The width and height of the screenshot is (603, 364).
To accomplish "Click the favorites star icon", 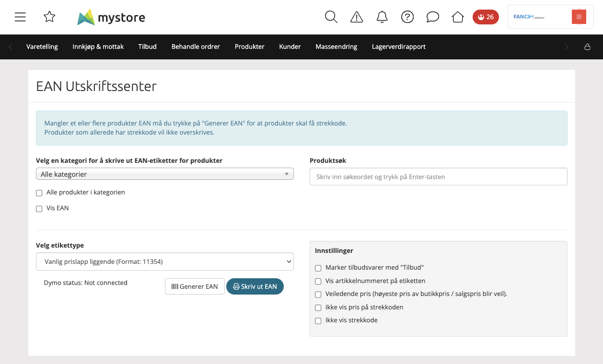I will click(x=49, y=17).
